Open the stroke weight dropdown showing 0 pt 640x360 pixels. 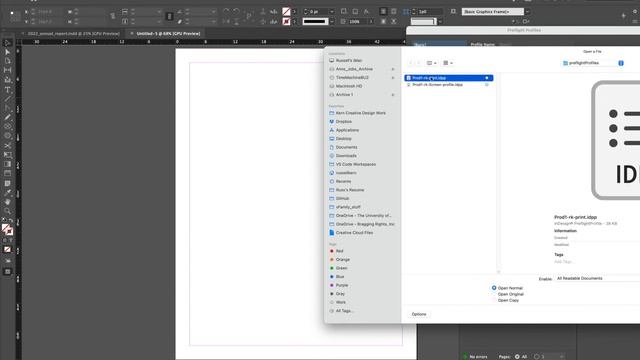tap(331, 11)
